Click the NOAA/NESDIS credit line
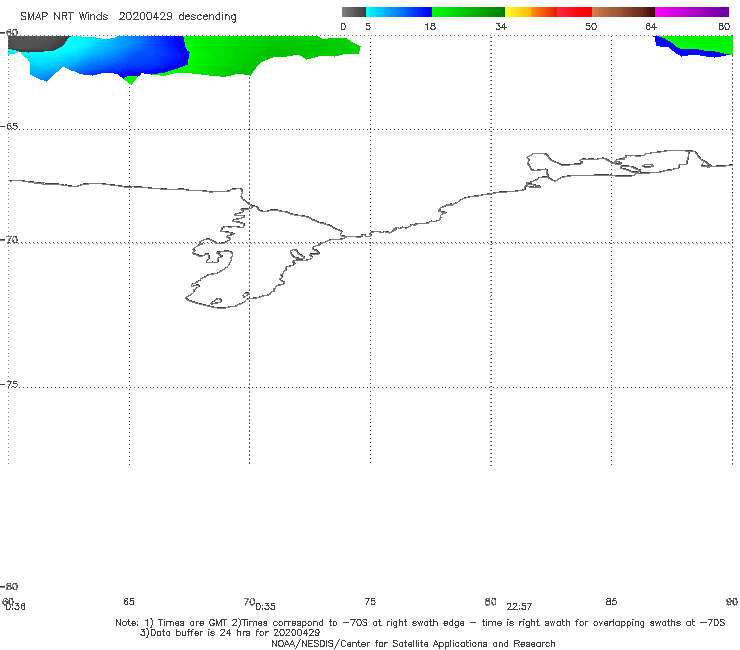Screen dimensions: 740x650 click(x=413, y=643)
